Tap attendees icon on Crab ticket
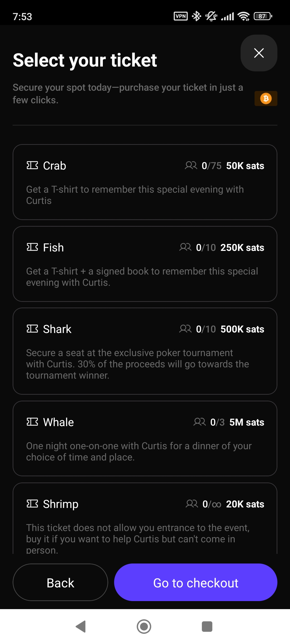 click(191, 165)
